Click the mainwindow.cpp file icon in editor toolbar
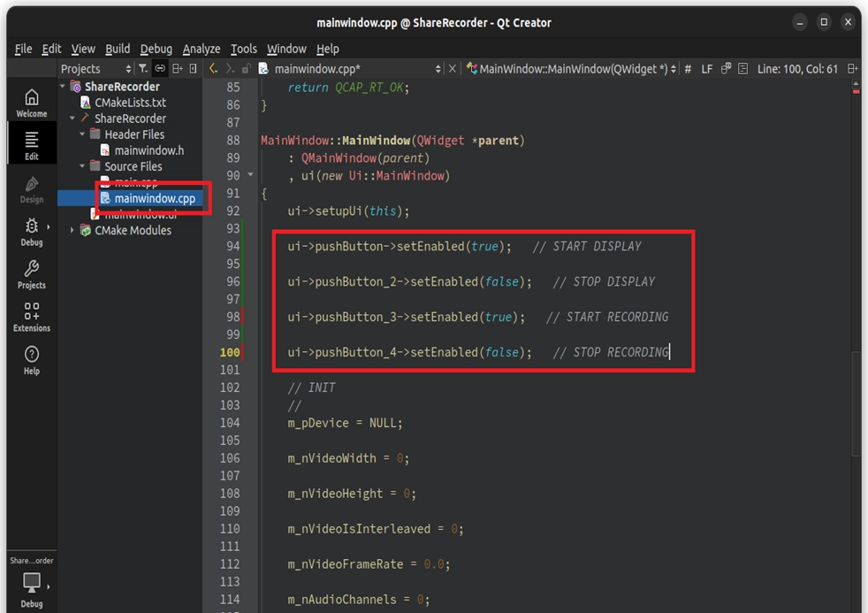868x613 pixels. (x=263, y=69)
